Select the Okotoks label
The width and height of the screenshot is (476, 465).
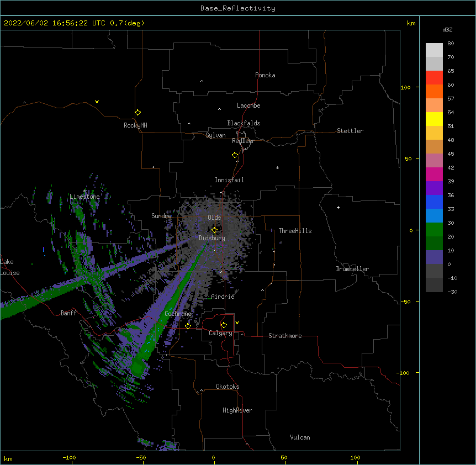(x=228, y=387)
